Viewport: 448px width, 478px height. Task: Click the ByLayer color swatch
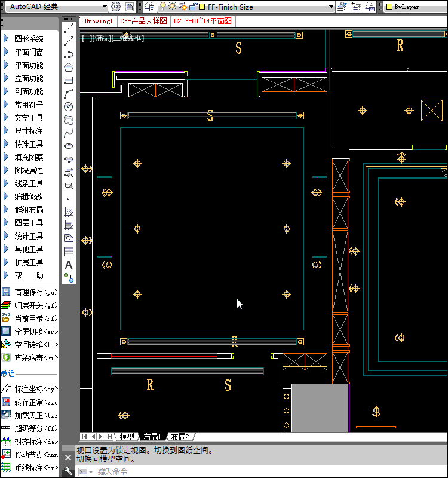point(389,7)
